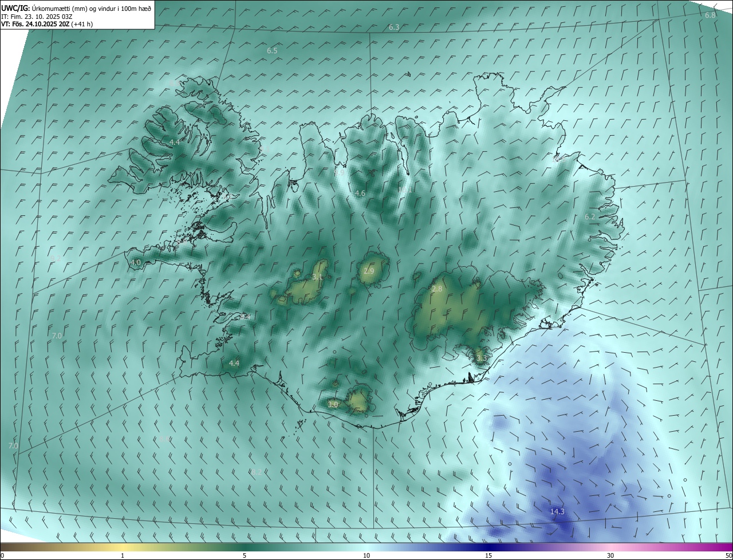Screen dimensions: 733x560
Task: Click the 2.9 value on the glacier
Action: click(x=369, y=271)
